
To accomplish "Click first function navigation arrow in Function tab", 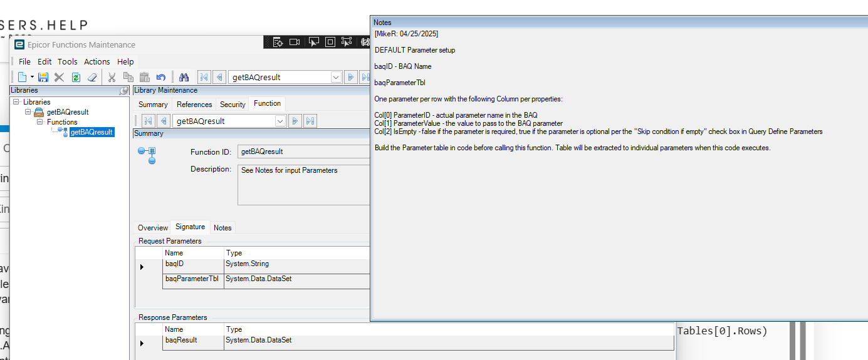I will [x=149, y=121].
